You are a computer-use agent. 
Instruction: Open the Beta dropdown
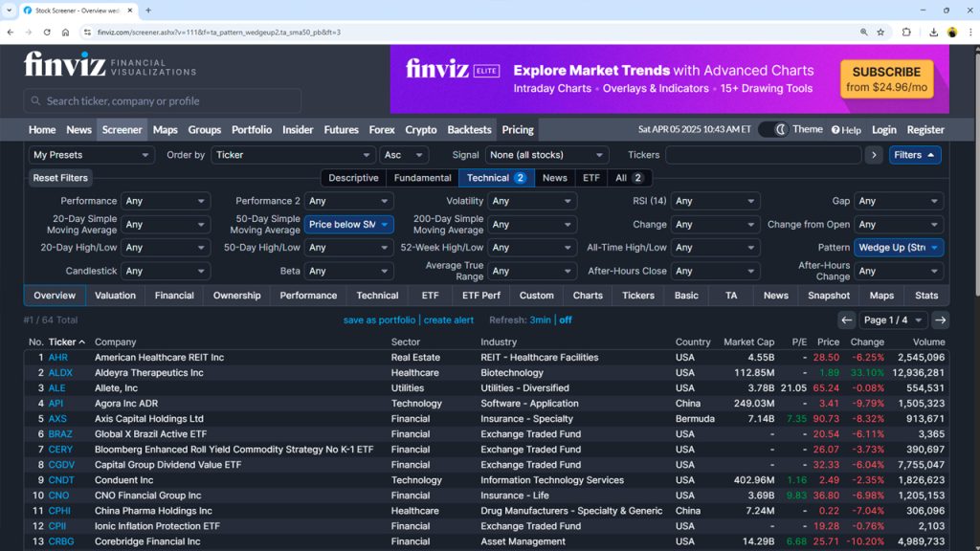click(x=348, y=271)
